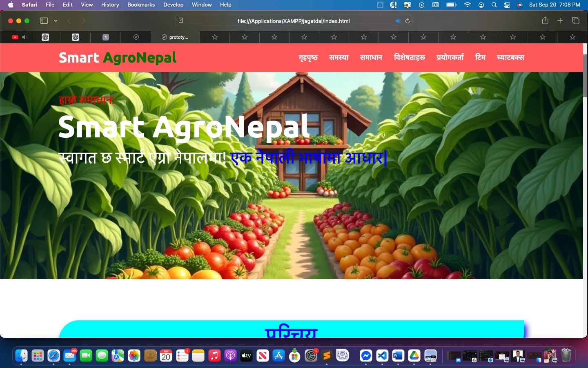The width and height of the screenshot is (588, 368).
Task: Open Visual Studio Code from the Dock
Action: (382, 356)
